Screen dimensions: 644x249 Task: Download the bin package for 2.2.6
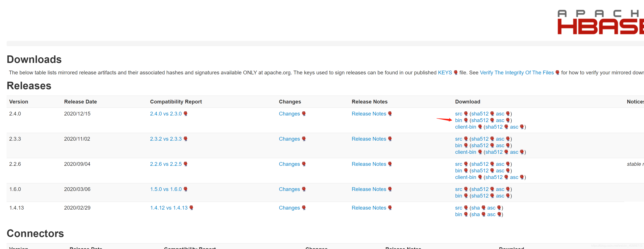point(459,171)
